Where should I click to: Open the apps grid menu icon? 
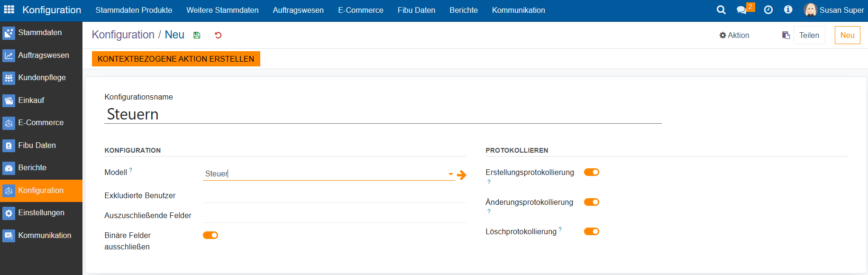[x=9, y=10]
